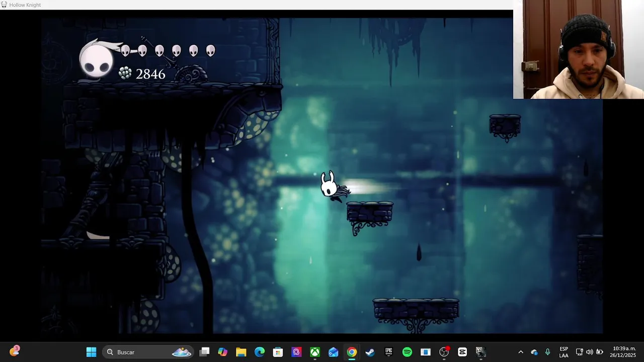
Task: Click the Buscar search box
Action: coord(148,352)
